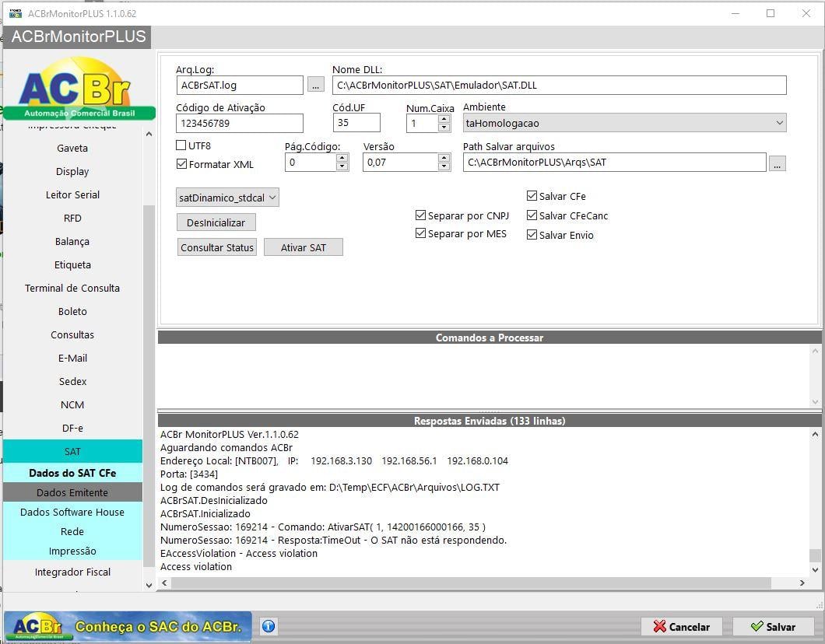Increase the Num.Caixa value with up arrow
Screen dimensions: 825x644
tap(444, 119)
